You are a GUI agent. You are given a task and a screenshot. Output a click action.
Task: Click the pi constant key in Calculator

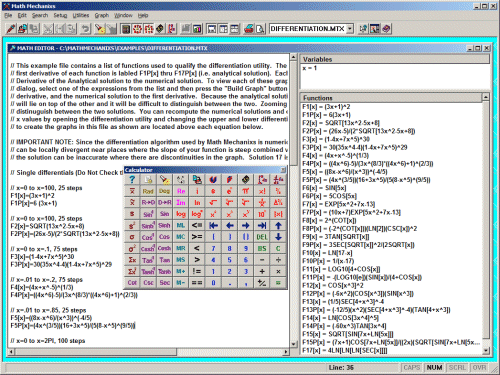pos(246,191)
